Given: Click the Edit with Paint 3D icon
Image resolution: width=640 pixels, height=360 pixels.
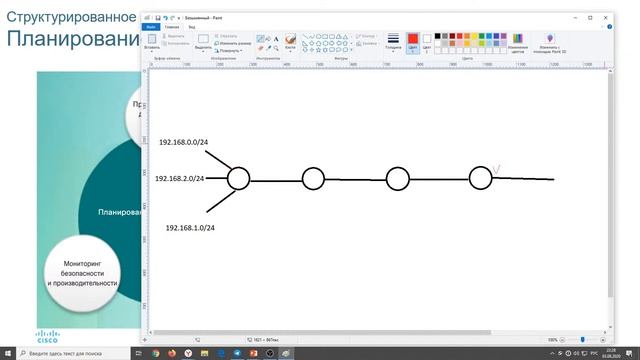Looking at the screenshot, I should pos(550,38).
